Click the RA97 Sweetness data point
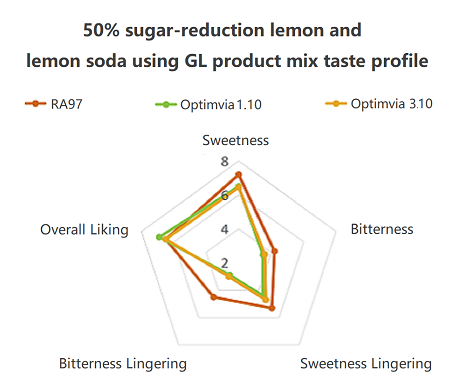Screen dimensions: 466x386 tap(238, 175)
